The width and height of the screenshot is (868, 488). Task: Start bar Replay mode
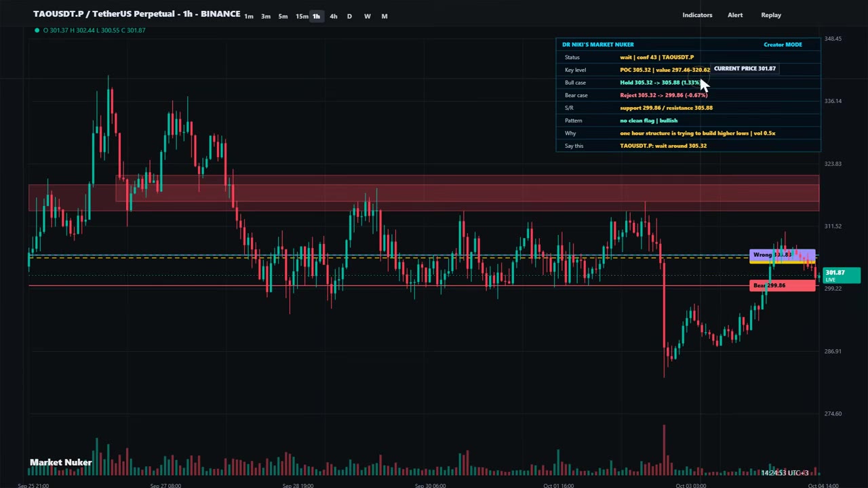[x=771, y=15]
